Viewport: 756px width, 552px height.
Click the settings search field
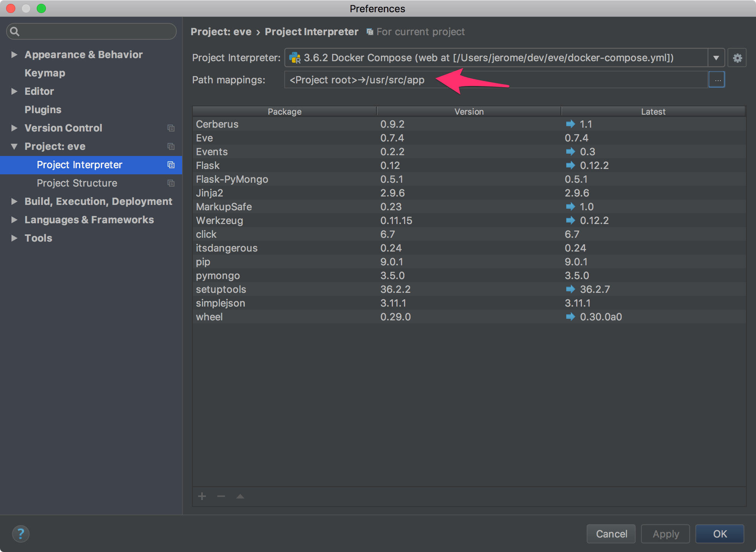pos(92,31)
